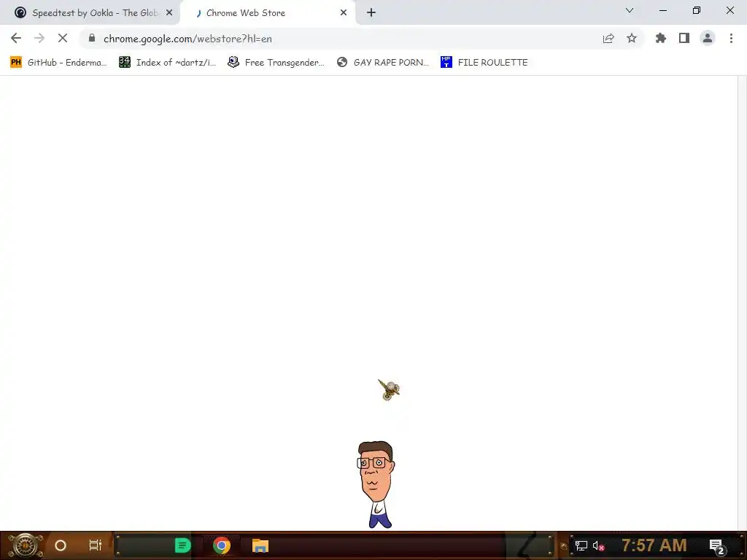Launch the green chat app on taskbar
Screen dimensions: 747x560
point(182,545)
